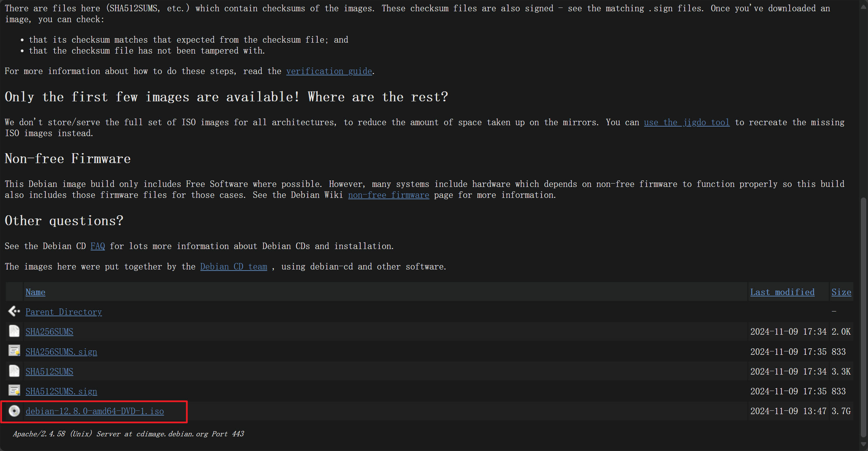This screenshot has width=868, height=451.
Task: Click the 833 size in SHA512SUMS.sign row
Action: coord(838,391)
